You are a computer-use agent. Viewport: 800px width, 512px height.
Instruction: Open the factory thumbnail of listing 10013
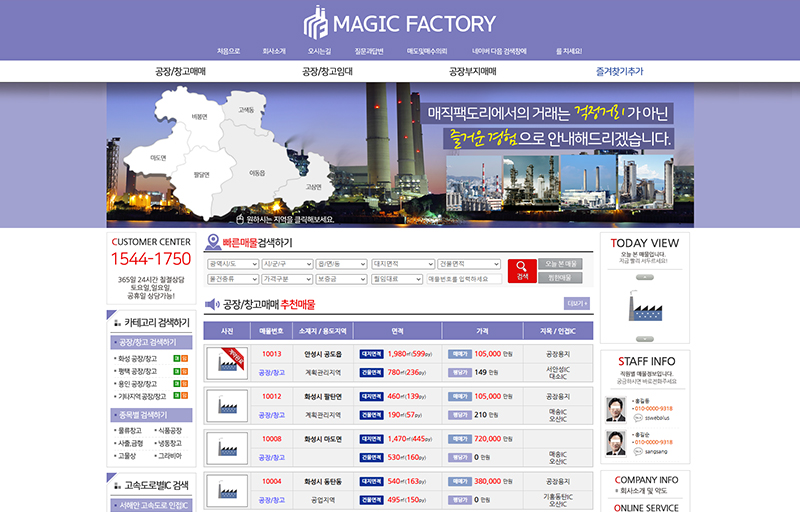pyautogui.click(x=227, y=363)
